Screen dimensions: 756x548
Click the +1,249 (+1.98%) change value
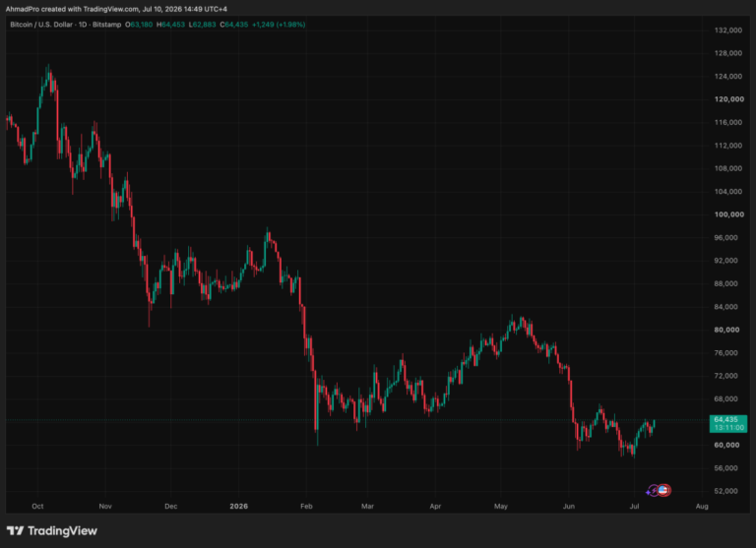tap(279, 25)
